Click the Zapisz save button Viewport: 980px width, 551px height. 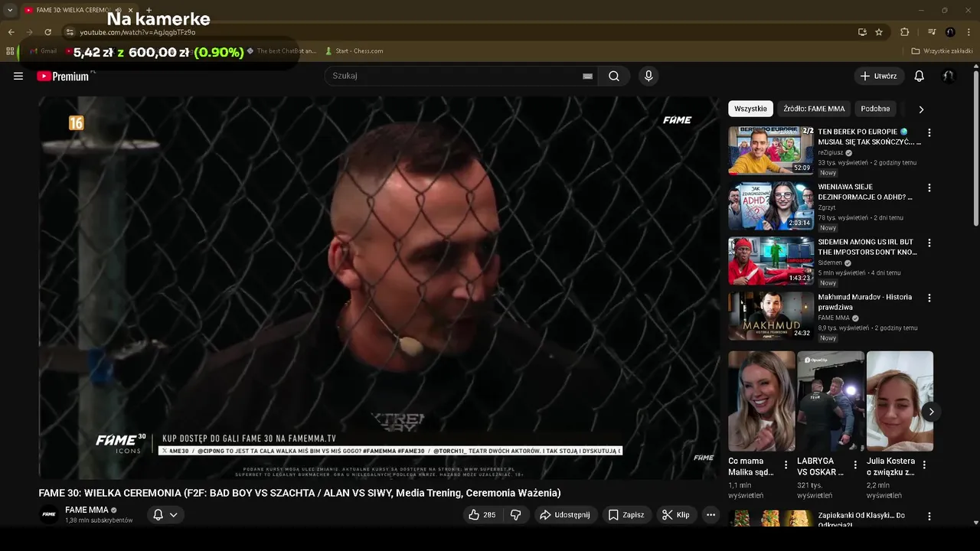coord(626,515)
